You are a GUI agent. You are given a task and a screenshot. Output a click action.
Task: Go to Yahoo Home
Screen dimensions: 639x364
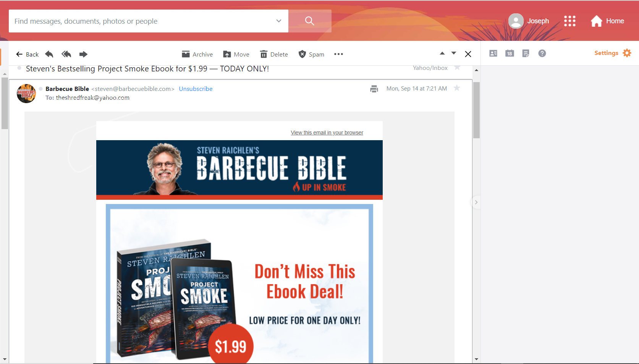click(607, 21)
